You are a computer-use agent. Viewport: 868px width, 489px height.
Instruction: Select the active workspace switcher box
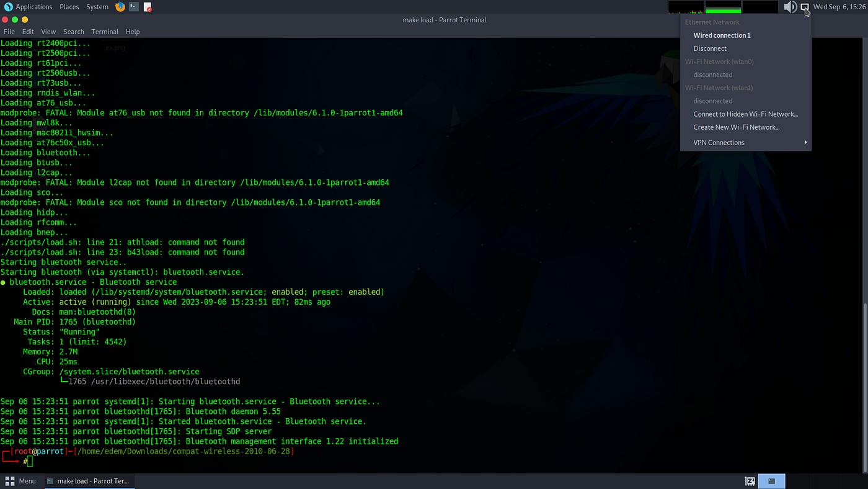pyautogui.click(x=772, y=481)
